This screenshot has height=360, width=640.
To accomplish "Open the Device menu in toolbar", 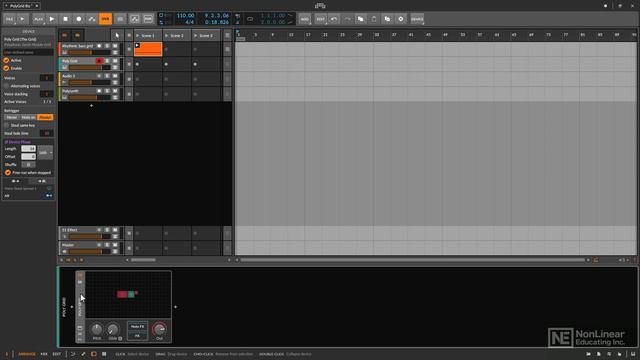I will (417, 19).
